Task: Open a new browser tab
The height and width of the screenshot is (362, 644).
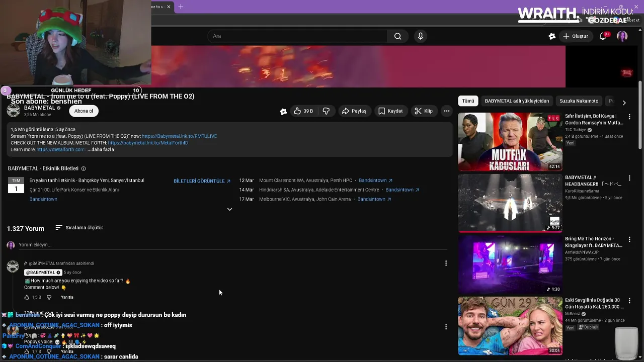Action: click(181, 7)
